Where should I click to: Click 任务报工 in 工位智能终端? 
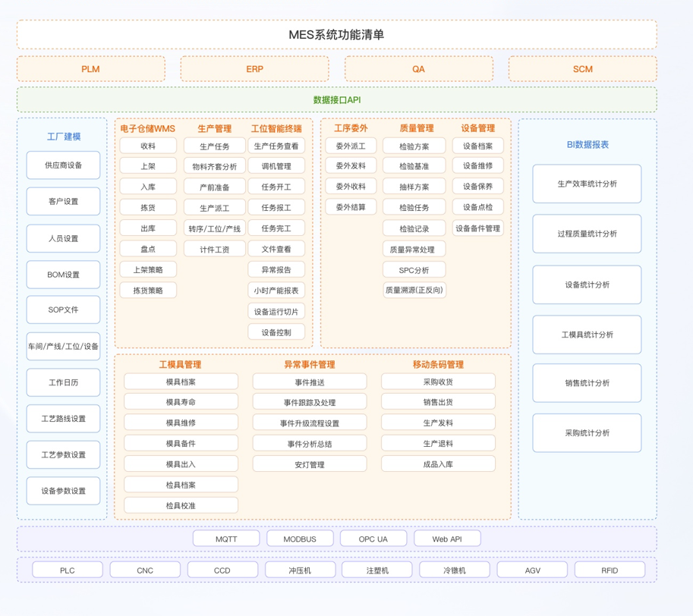[x=276, y=207]
